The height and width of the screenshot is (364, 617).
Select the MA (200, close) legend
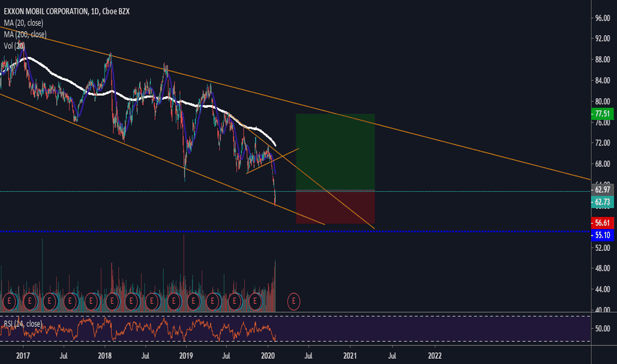pos(25,34)
